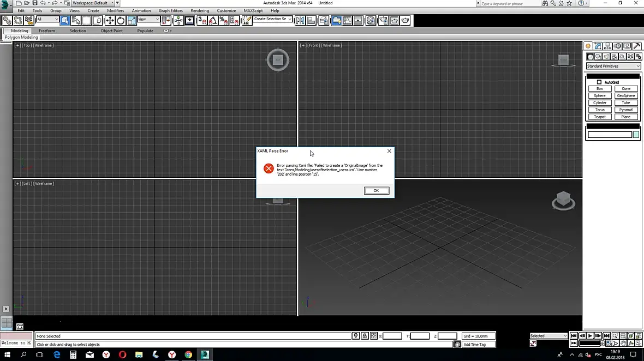Click the Torus button
Image resolution: width=644 pixels, height=361 pixels.
point(600,110)
